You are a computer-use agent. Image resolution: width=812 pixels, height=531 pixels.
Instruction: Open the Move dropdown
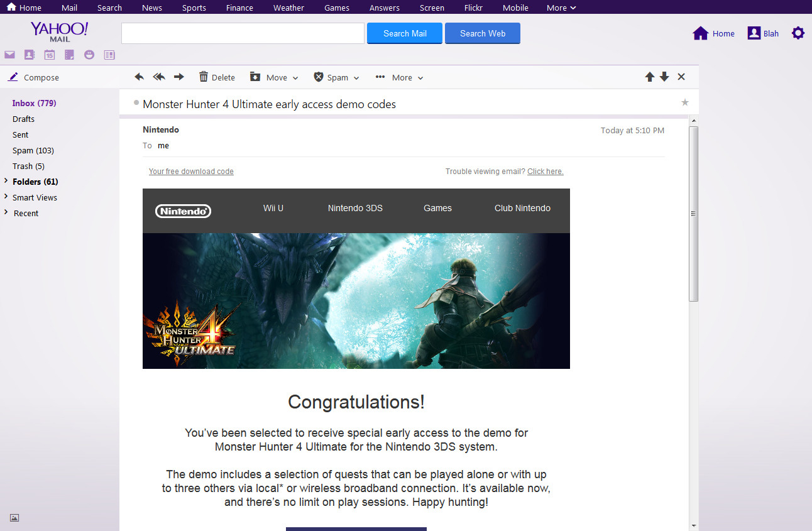274,77
